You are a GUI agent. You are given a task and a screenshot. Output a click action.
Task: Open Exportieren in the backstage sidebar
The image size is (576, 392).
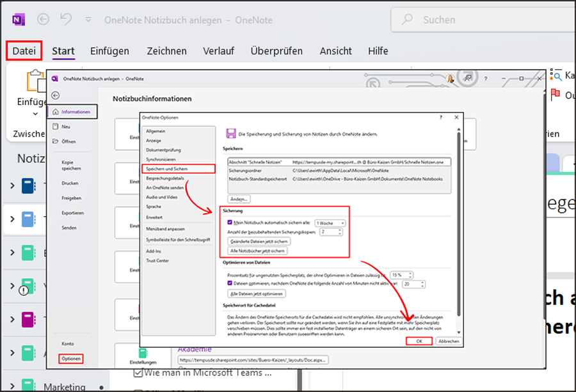pyautogui.click(x=73, y=213)
